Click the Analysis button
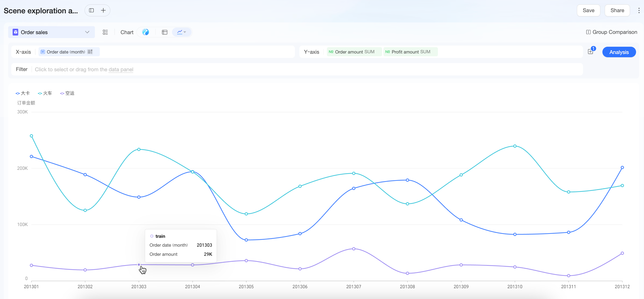 pos(619,52)
